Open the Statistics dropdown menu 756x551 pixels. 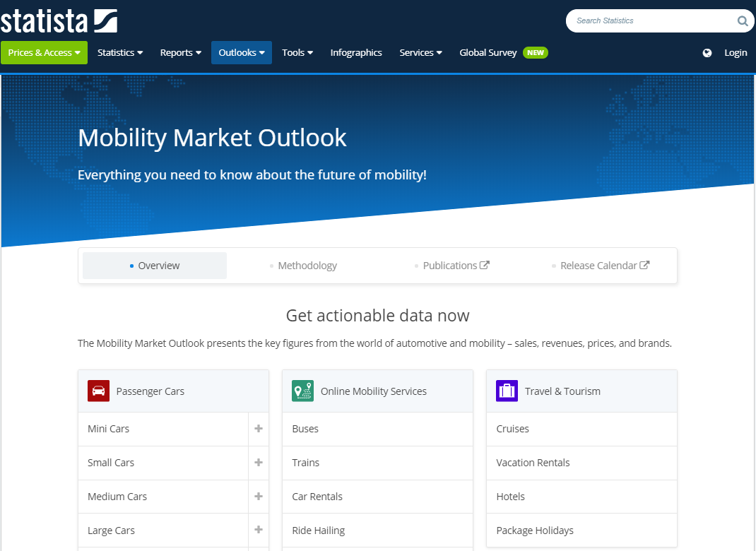120,52
